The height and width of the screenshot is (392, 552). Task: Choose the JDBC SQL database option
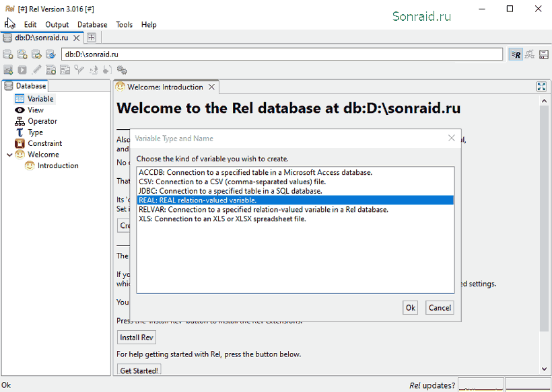point(296,191)
